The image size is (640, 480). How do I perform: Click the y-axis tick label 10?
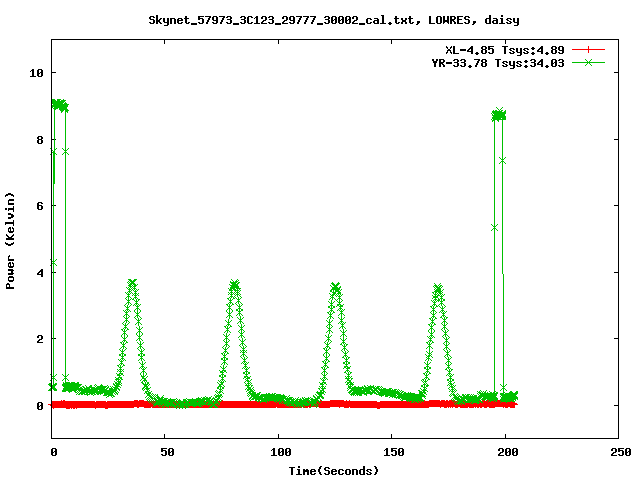pos(36,73)
